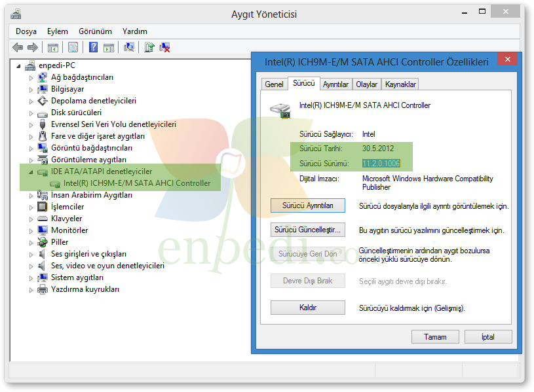Click the Back arrow toolbar icon
The image size is (534, 392).
[18, 47]
